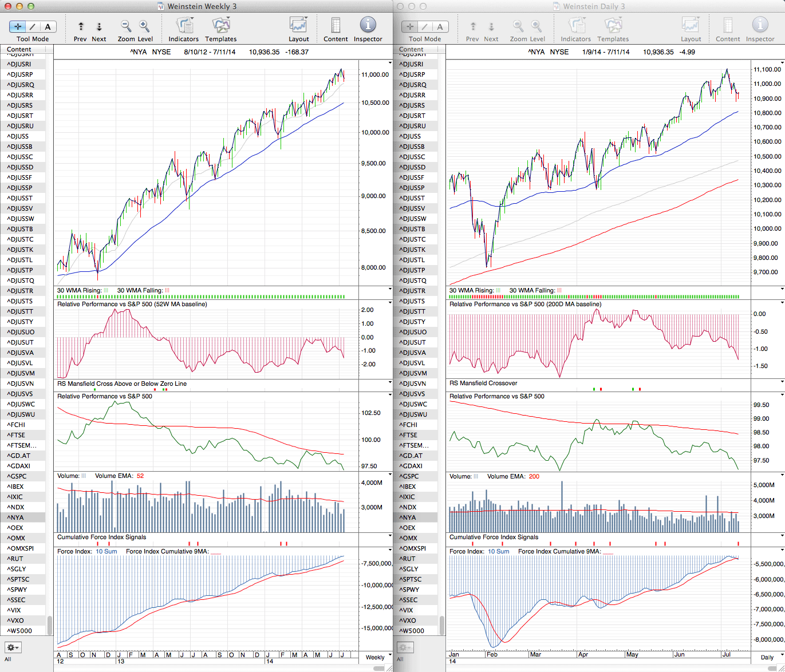Viewport: 785px width, 672px height.
Task: Click the Prev arrow in Weekly window
Action: (x=81, y=26)
